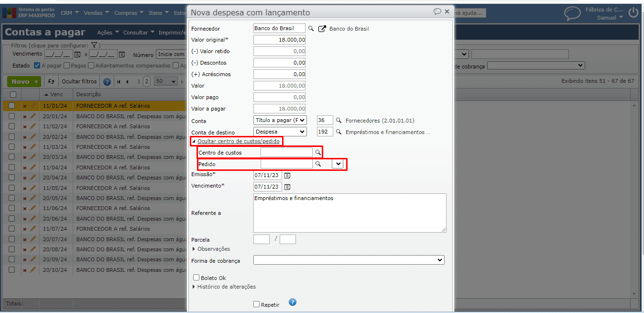The height and width of the screenshot is (313, 644).
Task: Select checkbox for 11/07/24 row
Action: (x=12, y=229)
